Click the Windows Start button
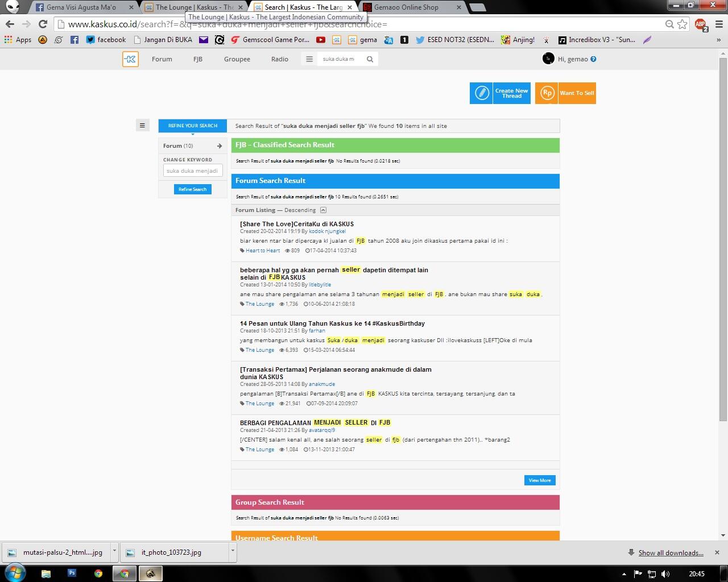This screenshot has width=728, height=582. tap(15, 573)
